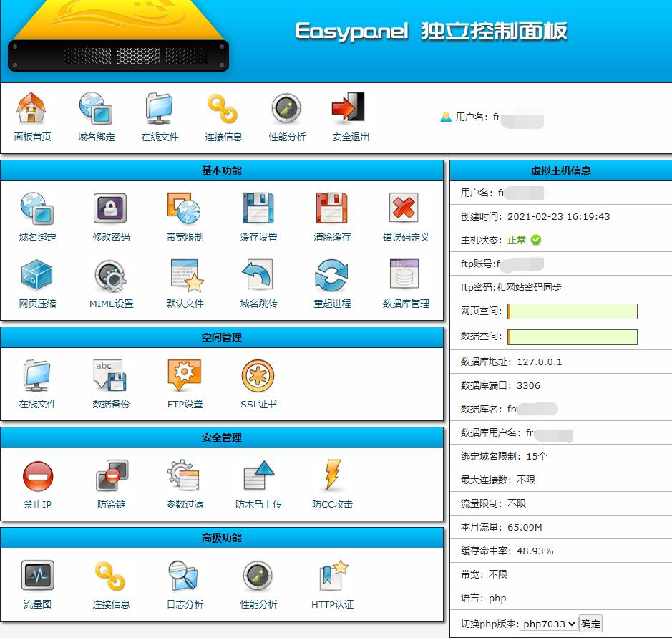Click the 虚拟主机信息 panel header
Viewport: 672px width, 638px height.
(561, 170)
